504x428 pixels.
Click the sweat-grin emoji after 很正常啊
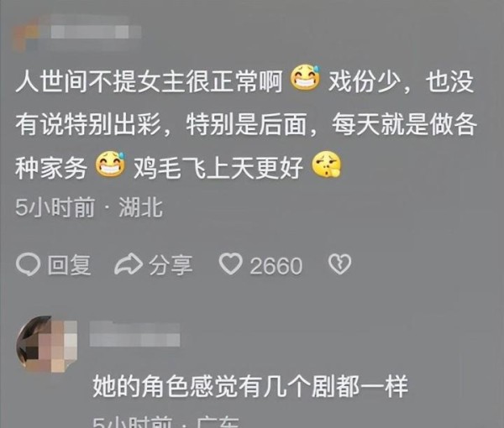point(306,78)
